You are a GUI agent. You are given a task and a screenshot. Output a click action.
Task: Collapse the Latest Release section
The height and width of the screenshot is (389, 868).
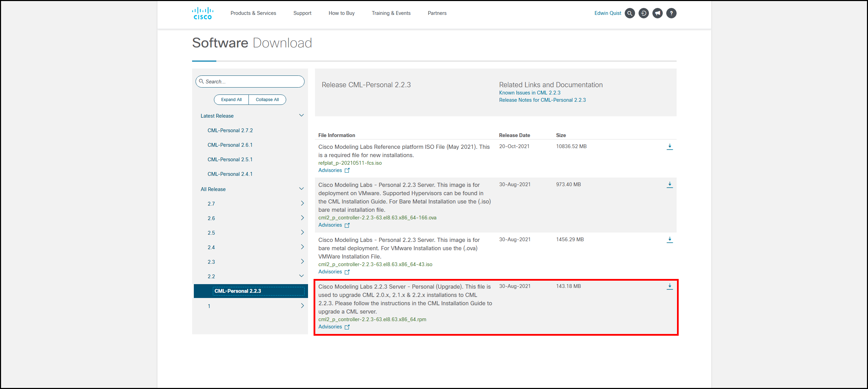point(301,116)
